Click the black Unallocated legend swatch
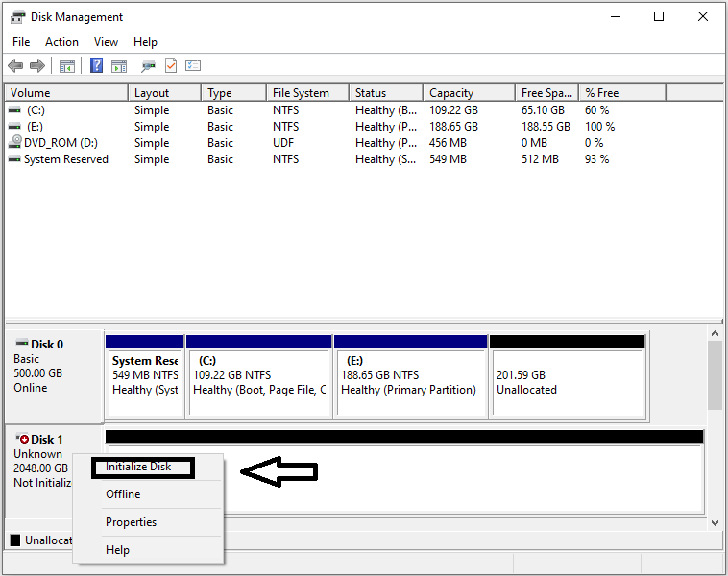This screenshot has width=728, height=576. pos(15,540)
